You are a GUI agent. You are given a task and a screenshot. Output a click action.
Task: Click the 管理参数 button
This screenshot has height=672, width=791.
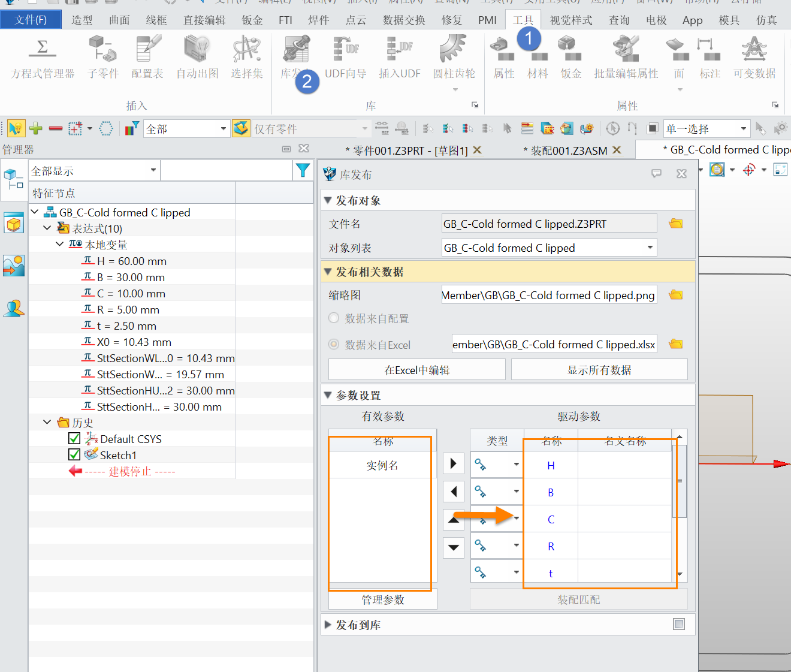tap(383, 599)
